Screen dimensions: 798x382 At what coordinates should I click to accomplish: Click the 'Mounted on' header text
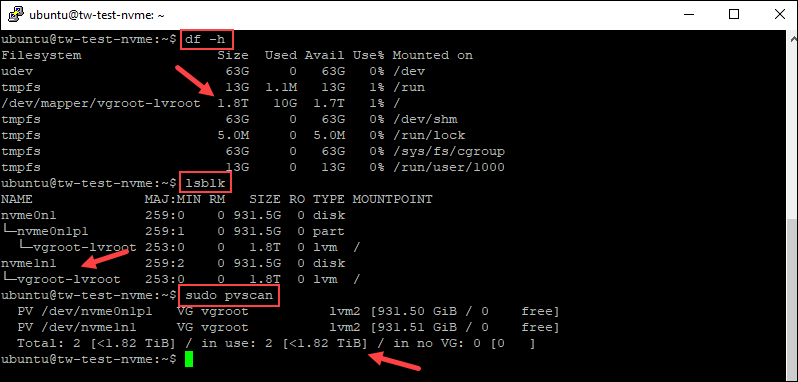tap(433, 55)
